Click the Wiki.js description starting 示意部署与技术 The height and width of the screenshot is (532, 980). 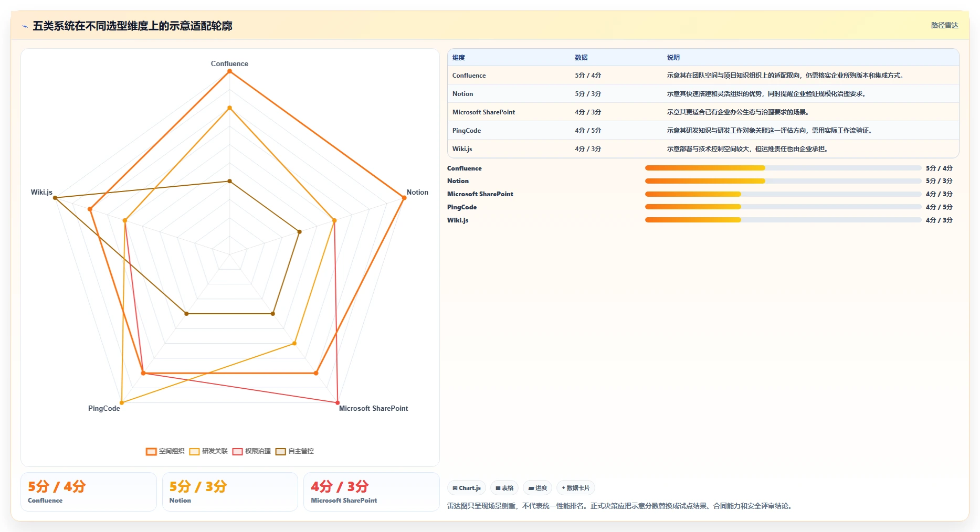tap(747, 149)
